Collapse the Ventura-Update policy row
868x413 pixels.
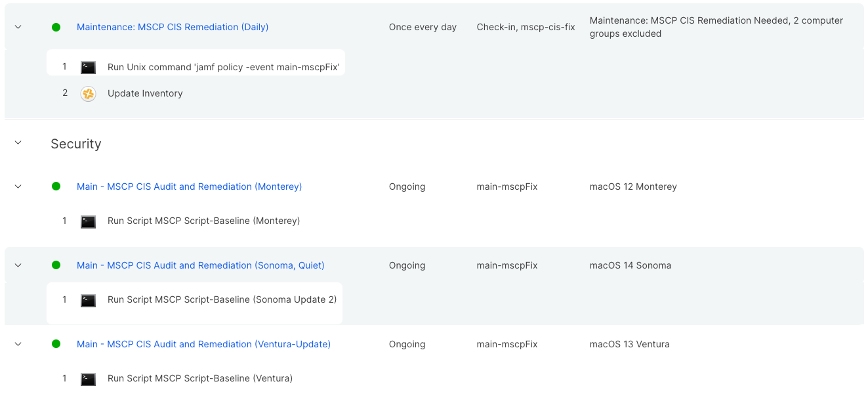tap(18, 344)
